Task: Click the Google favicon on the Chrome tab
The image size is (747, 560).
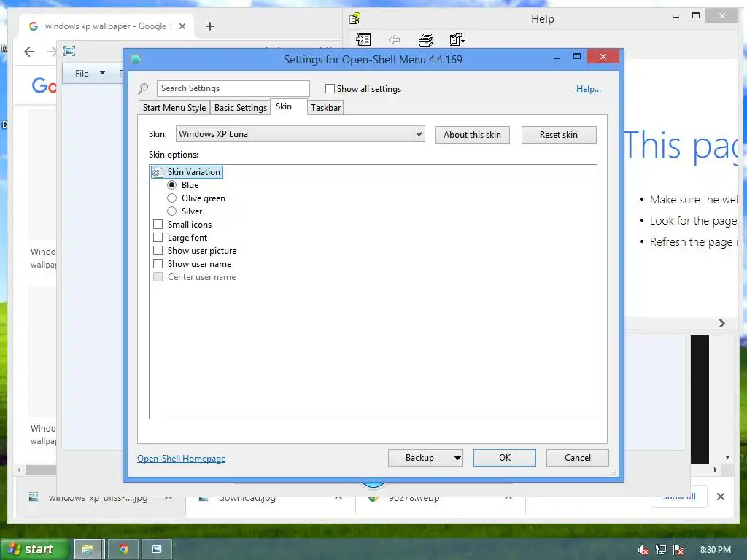Action: 34,26
